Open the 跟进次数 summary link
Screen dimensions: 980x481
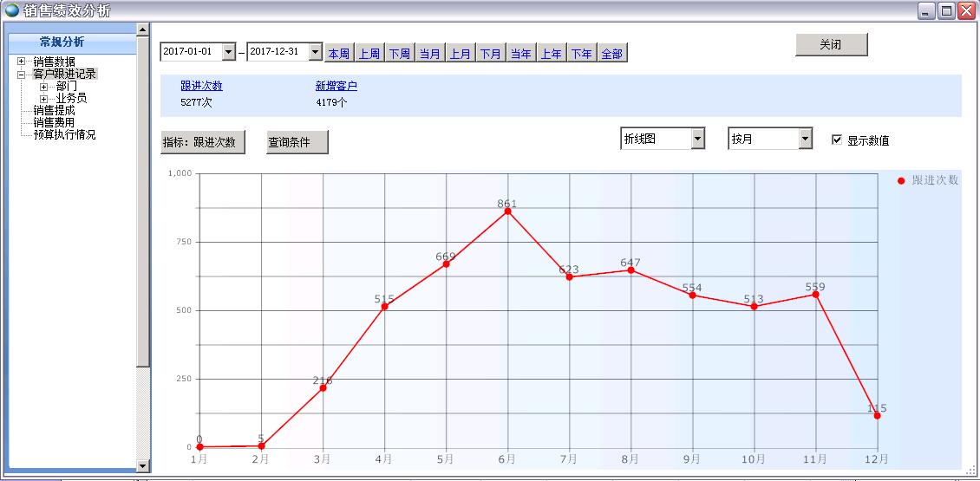click(201, 86)
